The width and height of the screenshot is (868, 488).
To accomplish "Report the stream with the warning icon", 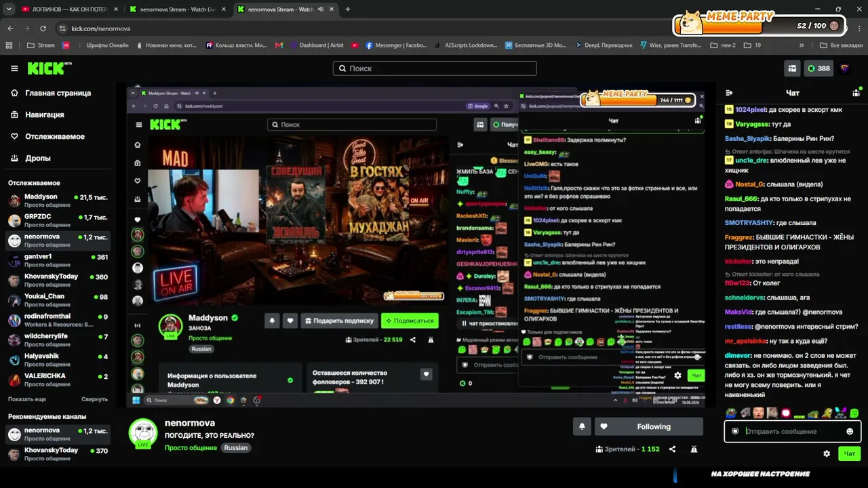I will [x=694, y=449].
